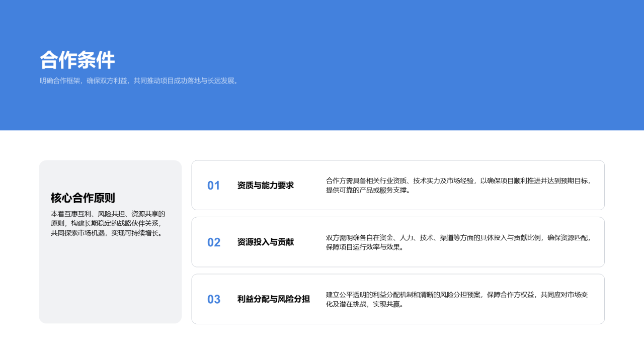Image resolution: width=644 pixels, height=362 pixels.
Task: Select the paragraph starting with 本着互惠互利
Action: click(x=108, y=223)
